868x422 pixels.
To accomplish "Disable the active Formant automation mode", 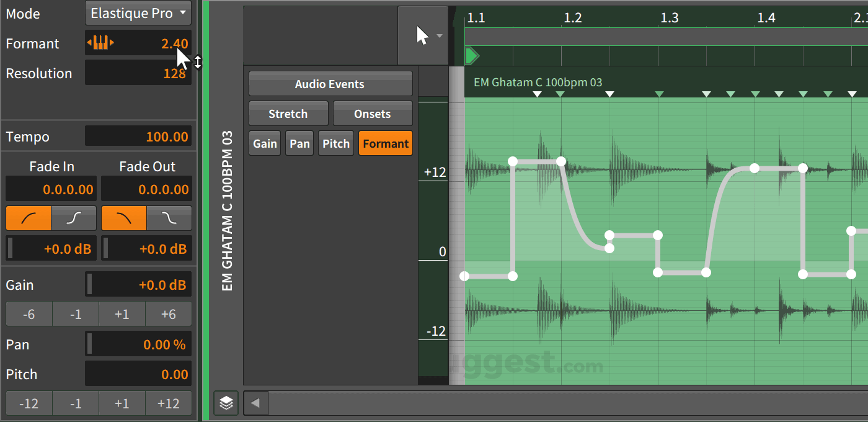I will (385, 143).
